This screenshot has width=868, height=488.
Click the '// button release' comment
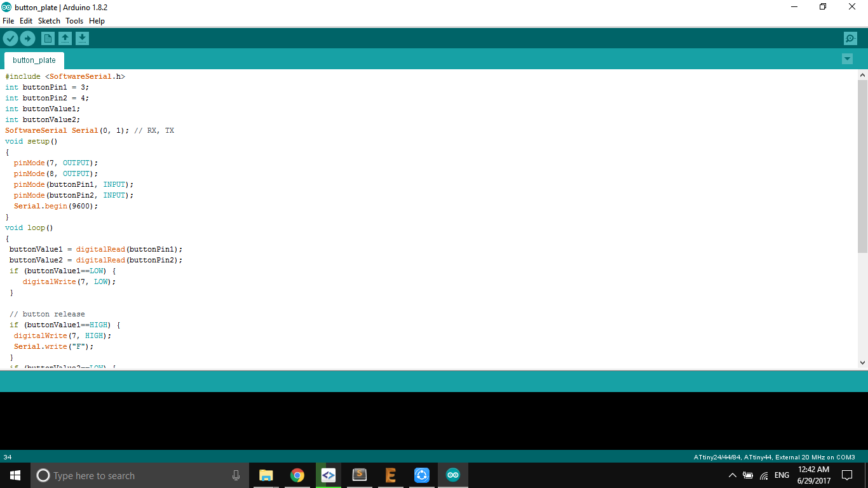(x=47, y=314)
